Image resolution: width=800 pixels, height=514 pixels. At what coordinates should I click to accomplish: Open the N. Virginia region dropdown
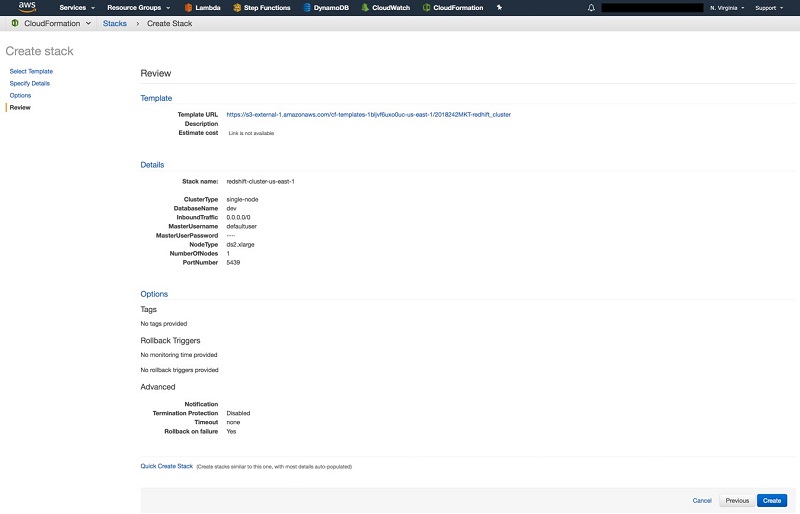click(727, 8)
